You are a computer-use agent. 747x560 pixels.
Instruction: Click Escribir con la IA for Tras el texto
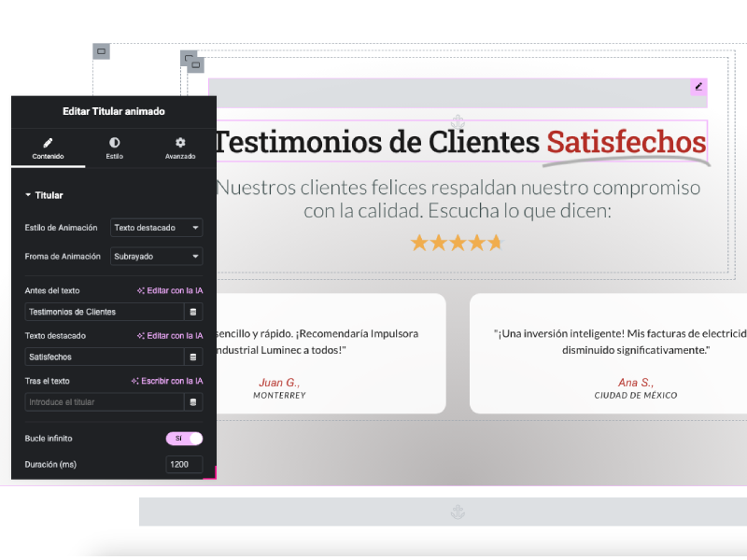(167, 381)
